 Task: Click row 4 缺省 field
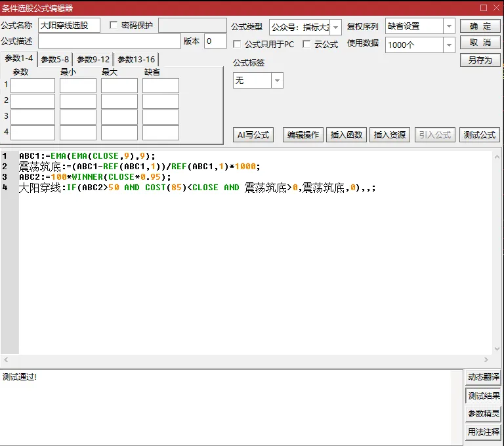tap(161, 132)
